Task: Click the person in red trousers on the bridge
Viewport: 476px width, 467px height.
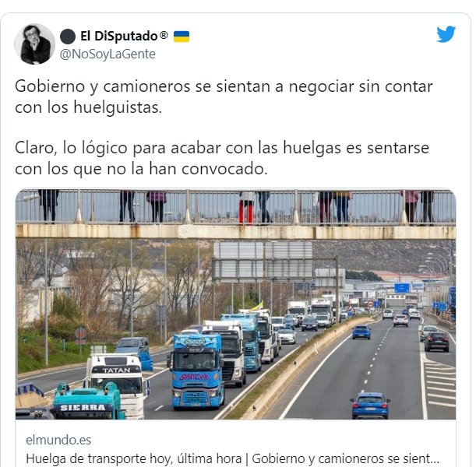Action: tap(246, 208)
